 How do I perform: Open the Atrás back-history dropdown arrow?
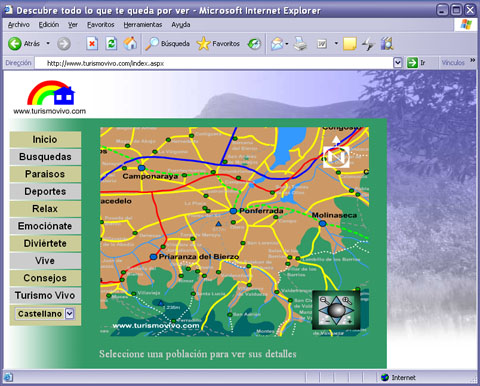[x=48, y=44]
